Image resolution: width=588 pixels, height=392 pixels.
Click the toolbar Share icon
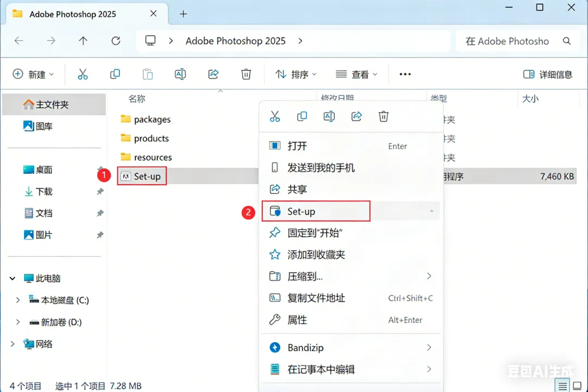pos(213,74)
